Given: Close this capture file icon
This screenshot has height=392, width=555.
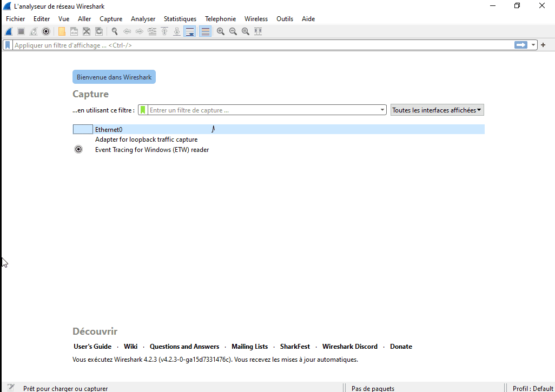Looking at the screenshot, I should [x=87, y=31].
